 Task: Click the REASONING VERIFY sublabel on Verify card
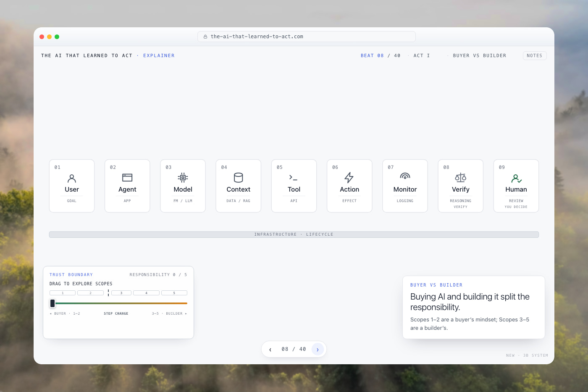[461, 204]
